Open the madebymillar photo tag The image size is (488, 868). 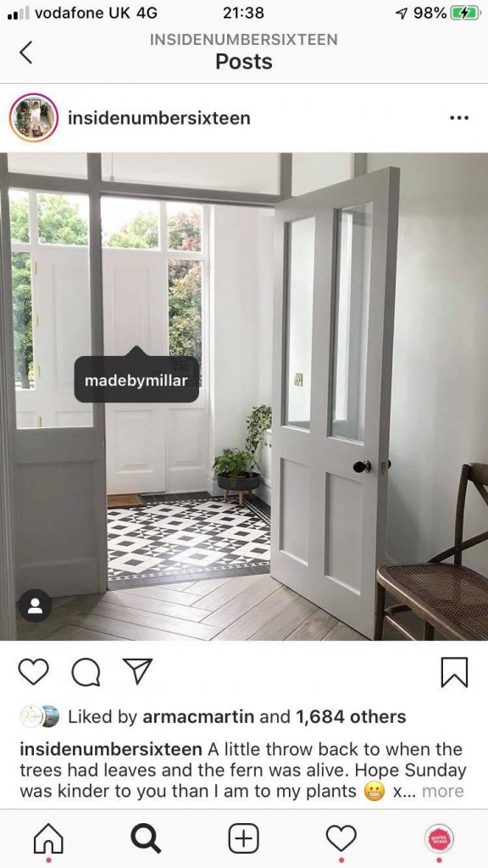(x=136, y=381)
